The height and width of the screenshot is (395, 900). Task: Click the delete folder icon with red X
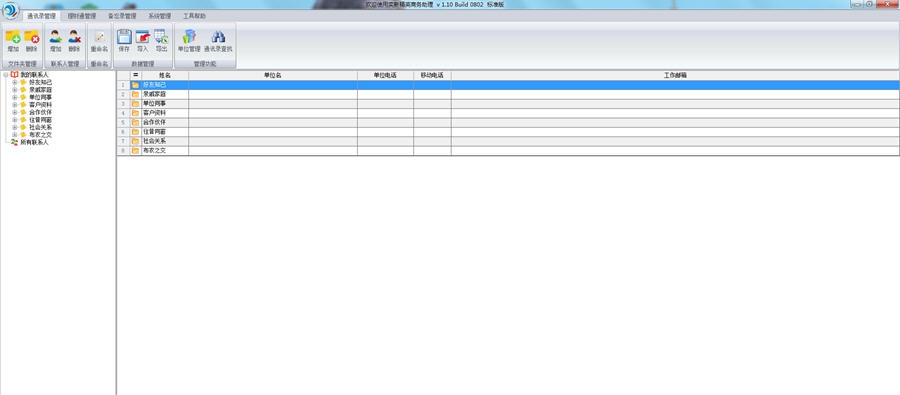pos(32,37)
